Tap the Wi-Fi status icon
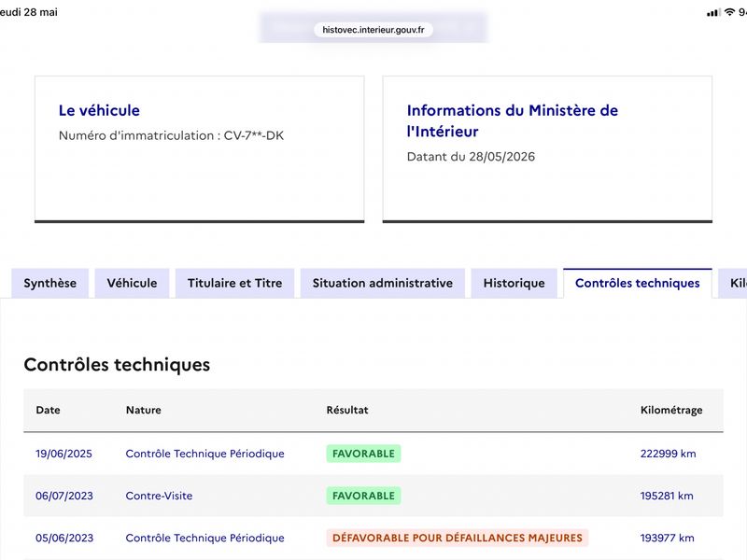This screenshot has width=747, height=560. click(x=729, y=12)
